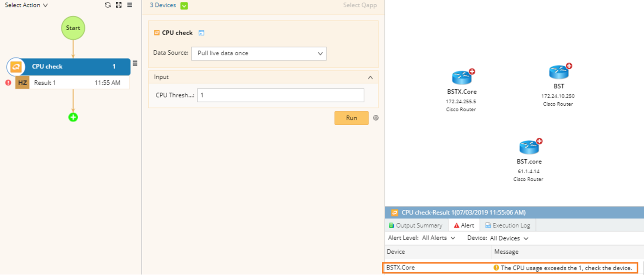Select the Start node
Image resolution: width=644 pixels, height=275 pixels.
(x=73, y=28)
